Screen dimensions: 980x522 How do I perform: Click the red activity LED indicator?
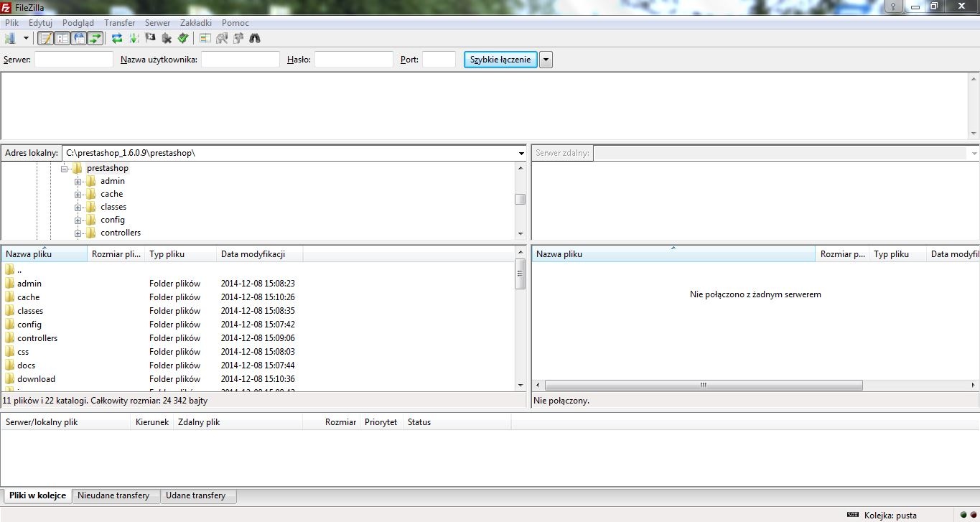pyautogui.click(x=974, y=515)
